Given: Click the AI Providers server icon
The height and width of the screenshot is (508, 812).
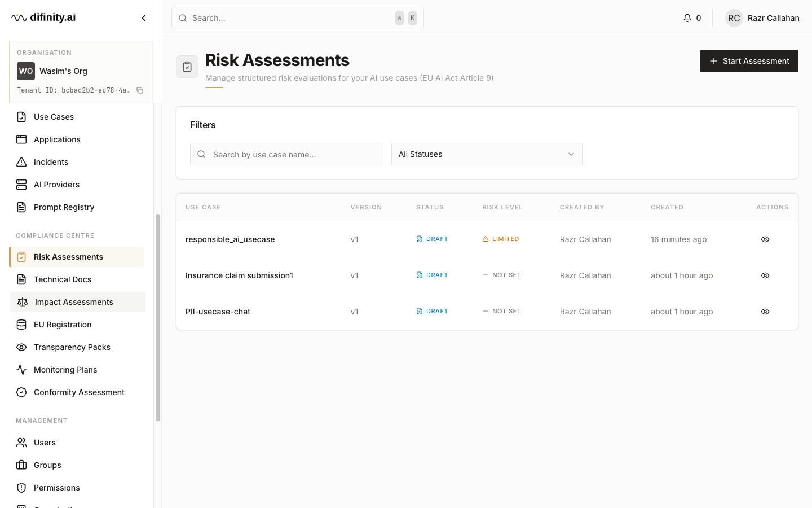Looking at the screenshot, I should (21, 185).
